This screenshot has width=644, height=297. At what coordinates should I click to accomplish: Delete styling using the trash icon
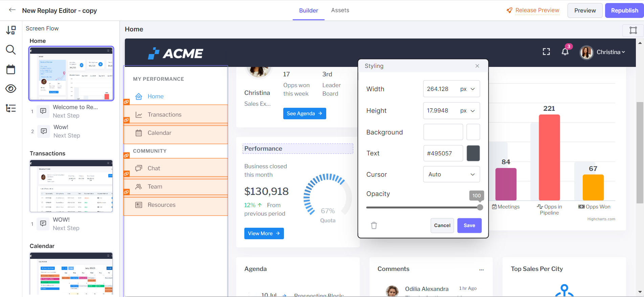[x=374, y=225]
